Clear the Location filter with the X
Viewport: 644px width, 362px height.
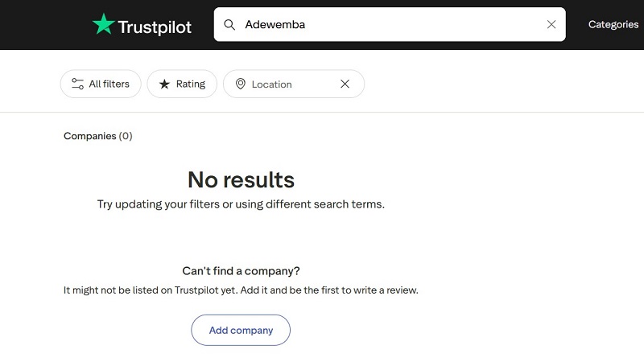pos(345,84)
